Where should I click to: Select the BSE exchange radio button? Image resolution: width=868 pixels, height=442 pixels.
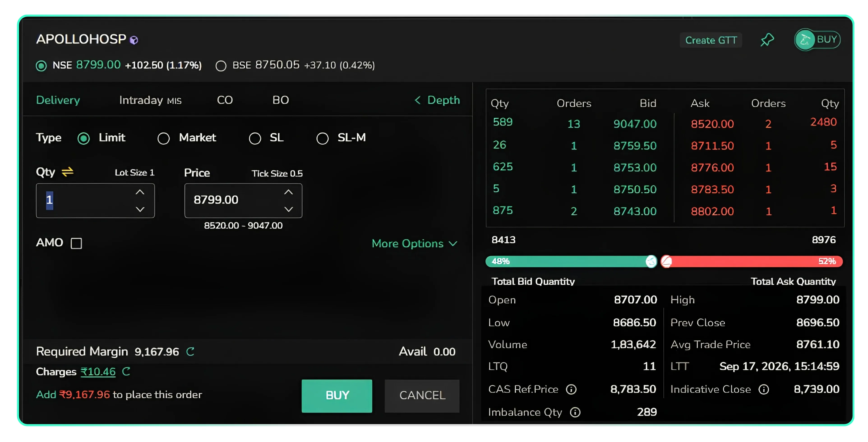pyautogui.click(x=221, y=65)
